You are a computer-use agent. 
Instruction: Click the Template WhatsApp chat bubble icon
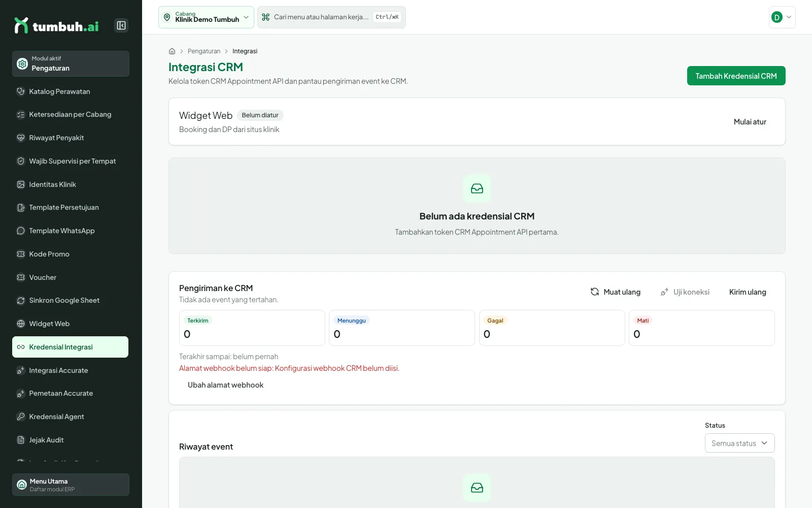21,231
